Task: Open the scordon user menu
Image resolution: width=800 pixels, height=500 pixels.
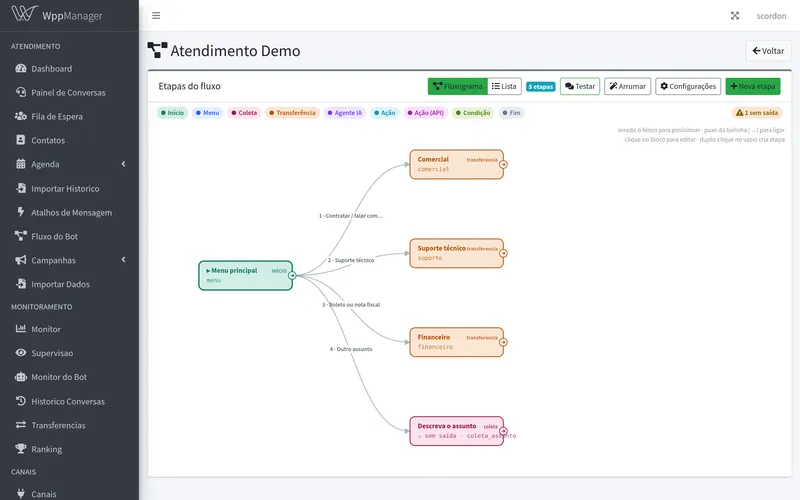Action: 771,16
